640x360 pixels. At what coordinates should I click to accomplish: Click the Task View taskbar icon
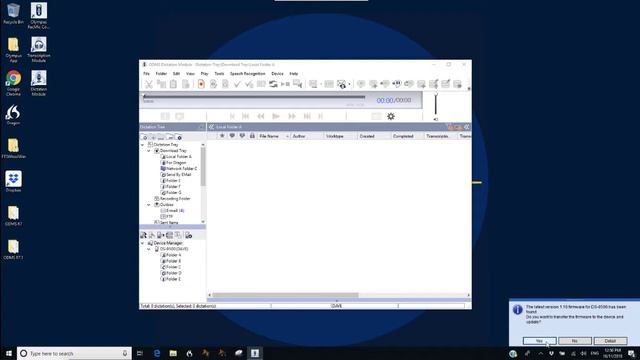point(140,353)
